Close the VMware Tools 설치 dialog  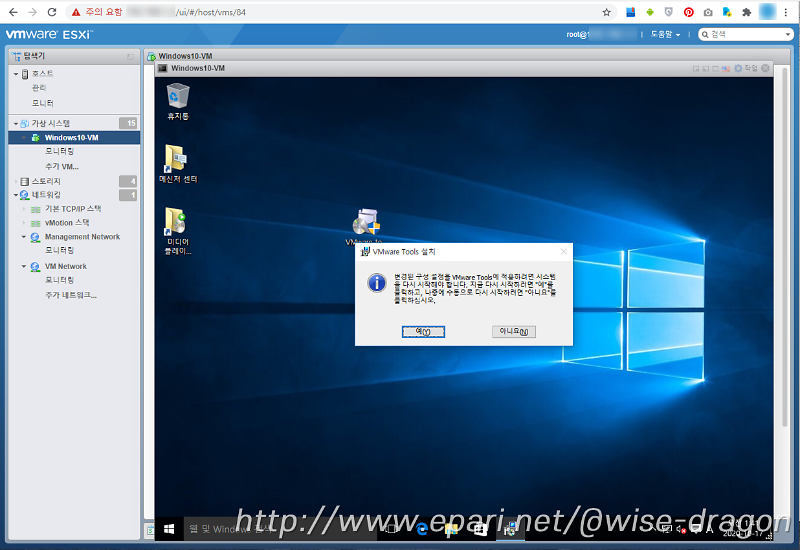pos(563,252)
